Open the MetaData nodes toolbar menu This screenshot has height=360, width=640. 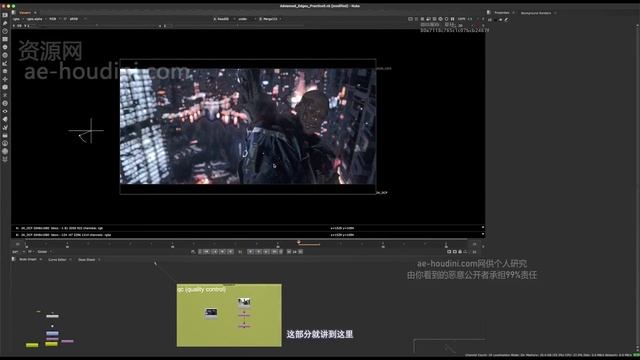pyautogui.click(x=5, y=119)
